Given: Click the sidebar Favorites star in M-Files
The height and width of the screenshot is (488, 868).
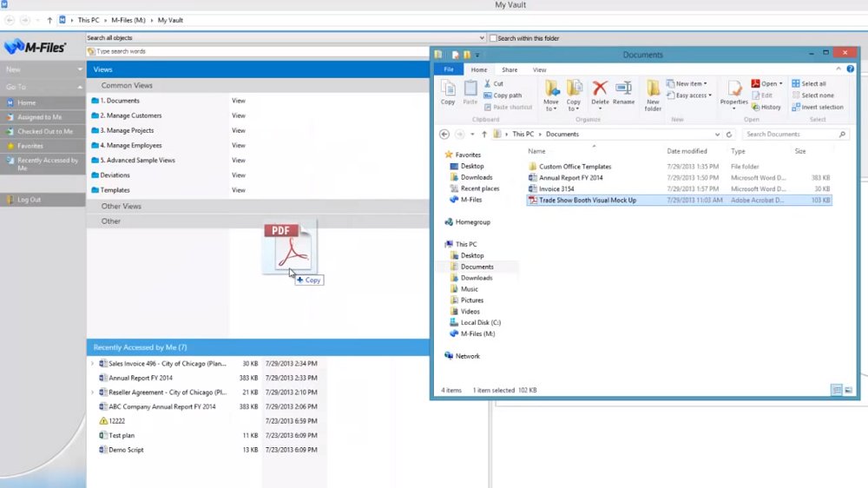Looking at the screenshot, I should click(x=10, y=146).
